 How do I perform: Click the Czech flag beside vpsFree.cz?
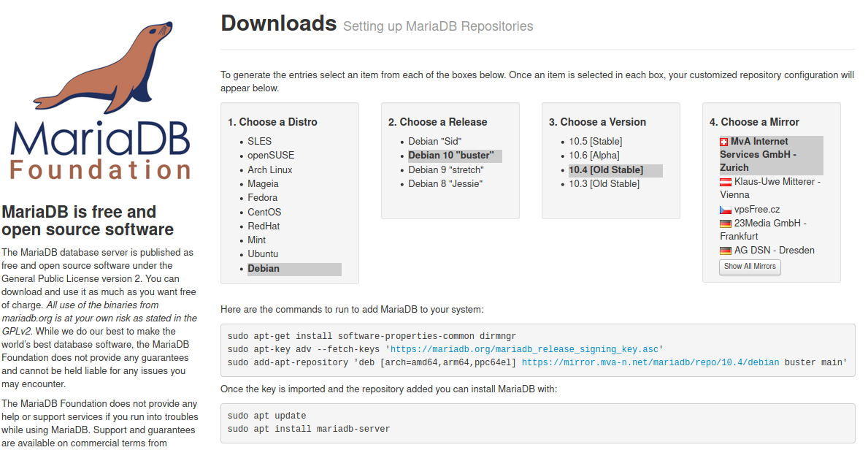coord(725,210)
